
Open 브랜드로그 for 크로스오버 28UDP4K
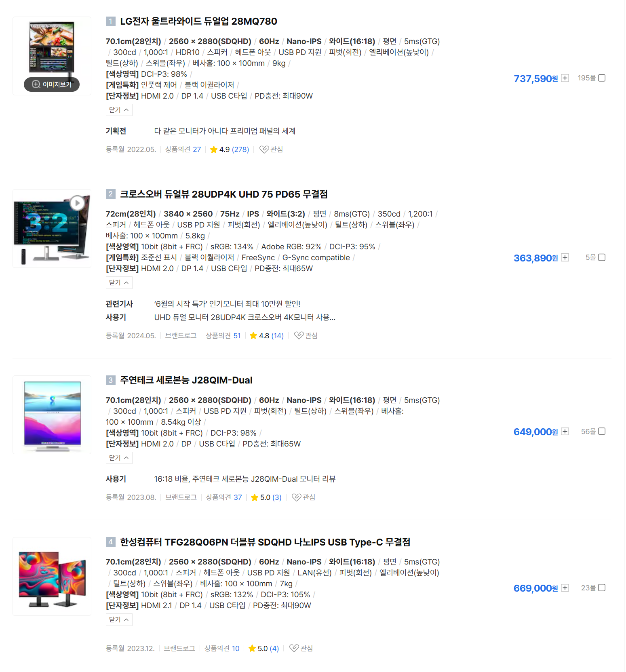pyautogui.click(x=181, y=336)
